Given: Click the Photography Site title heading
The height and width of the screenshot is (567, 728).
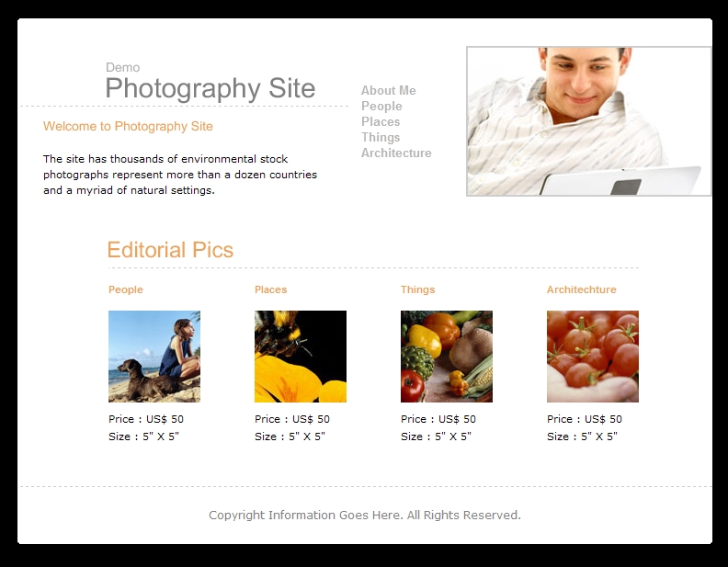Looking at the screenshot, I should (x=210, y=87).
